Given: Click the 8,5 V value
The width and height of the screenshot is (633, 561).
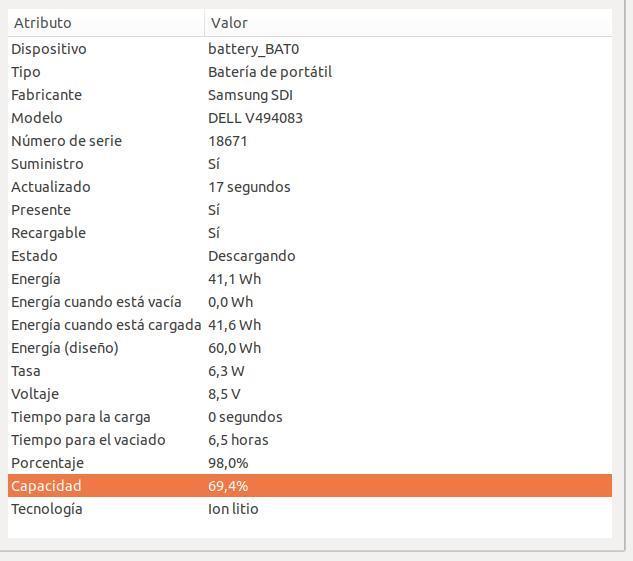Looking at the screenshot, I should coord(224,394).
